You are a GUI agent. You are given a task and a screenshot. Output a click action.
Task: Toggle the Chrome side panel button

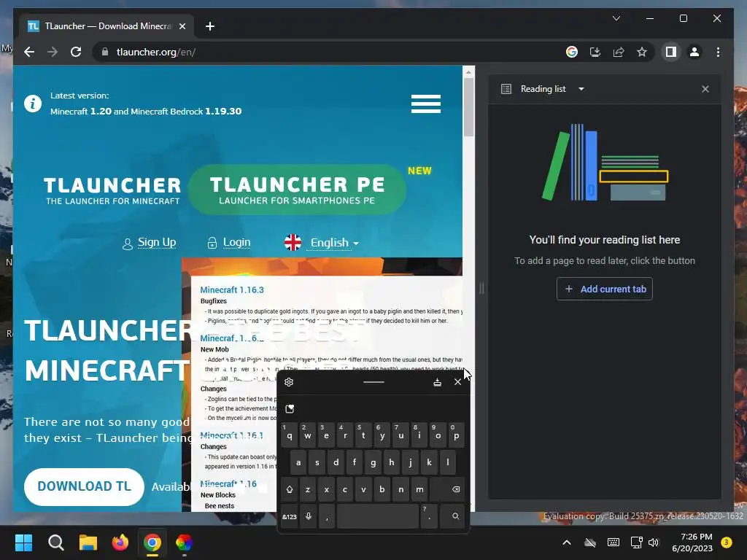[671, 52]
